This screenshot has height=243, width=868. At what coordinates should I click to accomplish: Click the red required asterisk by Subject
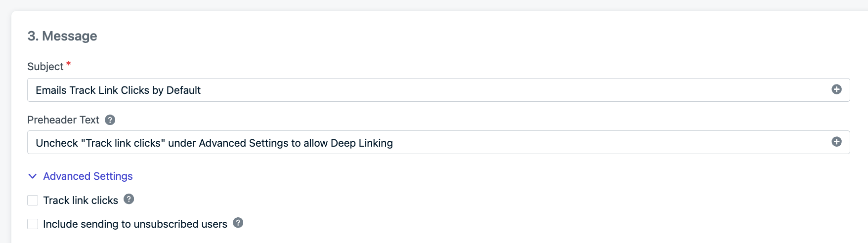coord(69,64)
